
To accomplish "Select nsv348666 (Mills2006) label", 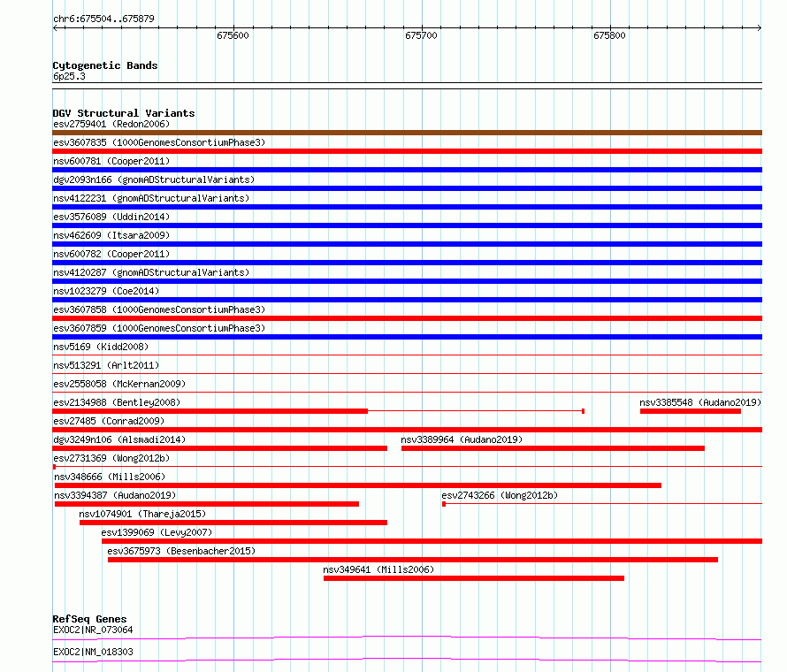I will 110,477.
